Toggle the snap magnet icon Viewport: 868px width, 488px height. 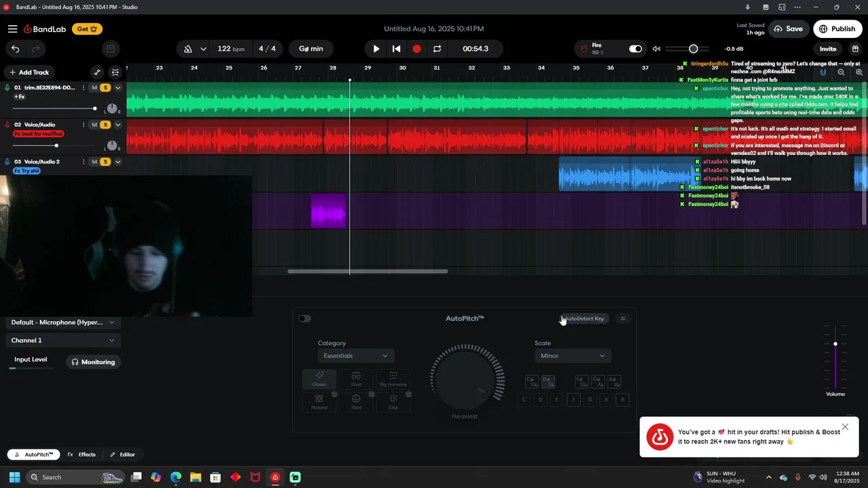[x=823, y=73]
